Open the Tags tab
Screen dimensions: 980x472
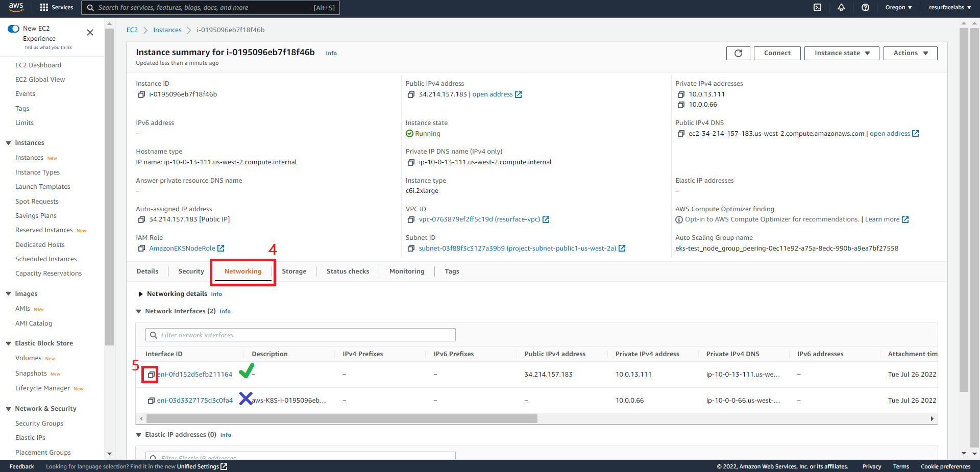click(452, 271)
